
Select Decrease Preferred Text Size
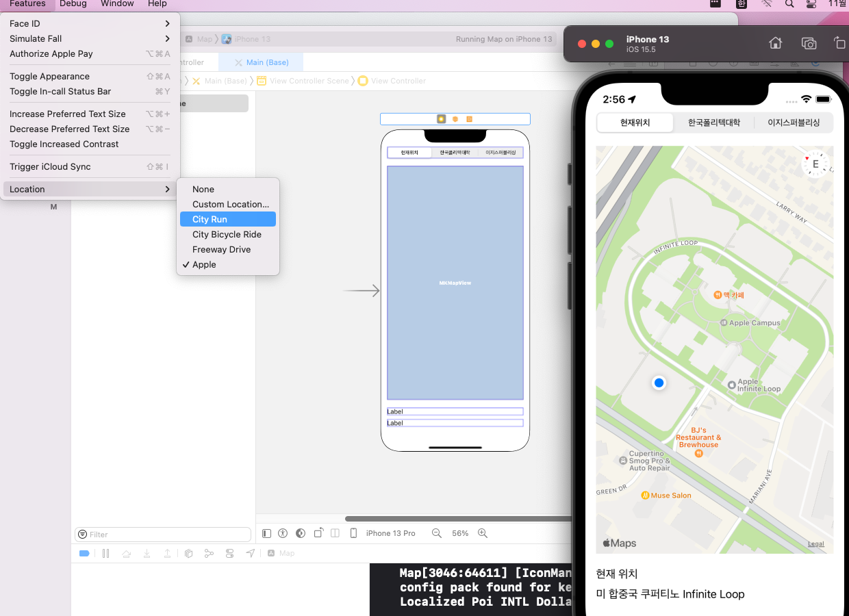(x=90, y=129)
